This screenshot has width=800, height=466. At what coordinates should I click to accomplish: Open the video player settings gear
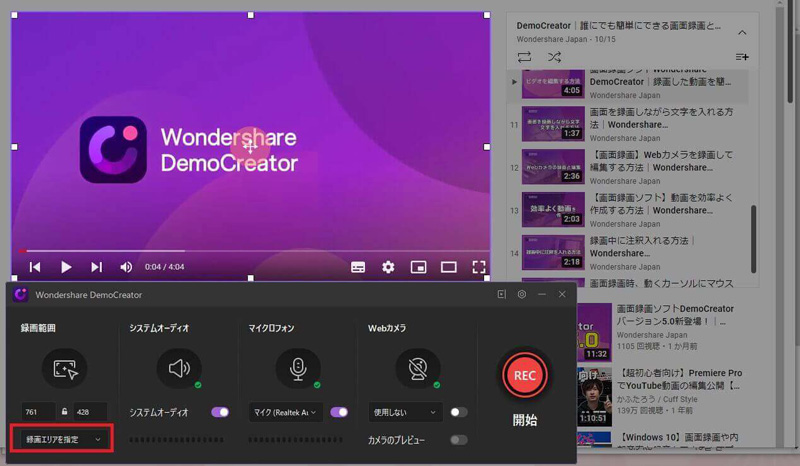[x=388, y=267]
